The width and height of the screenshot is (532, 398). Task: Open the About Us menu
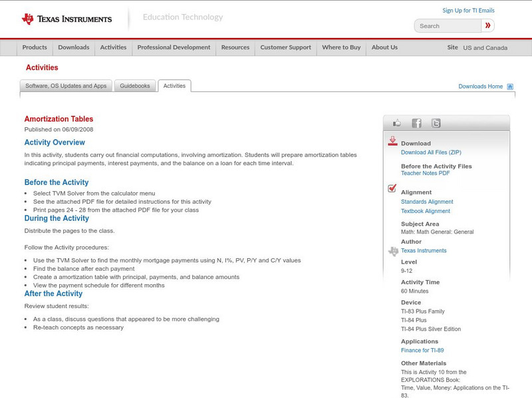tap(384, 47)
